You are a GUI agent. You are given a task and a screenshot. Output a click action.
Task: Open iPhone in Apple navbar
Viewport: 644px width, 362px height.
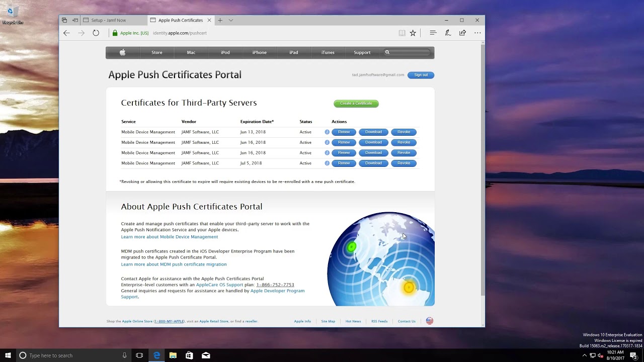coord(260,52)
